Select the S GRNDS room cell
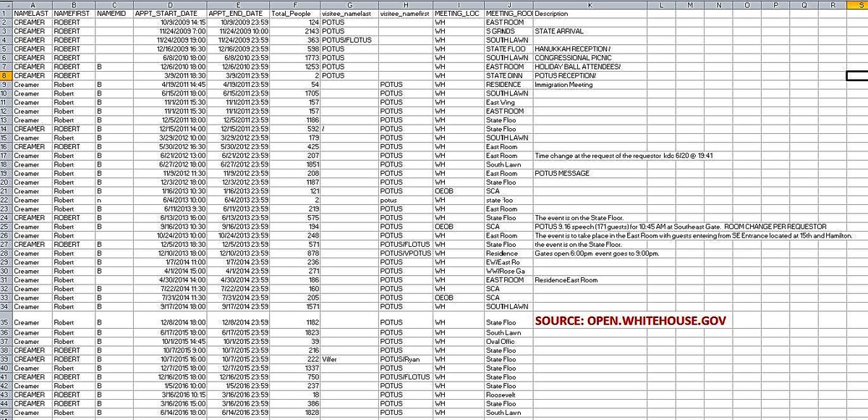The height and width of the screenshot is (420, 868). pos(509,31)
